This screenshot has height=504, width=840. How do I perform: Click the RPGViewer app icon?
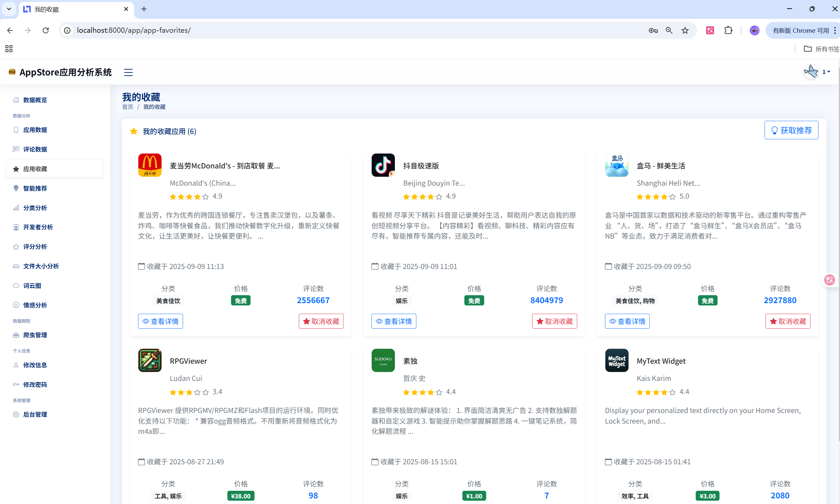coord(150,360)
